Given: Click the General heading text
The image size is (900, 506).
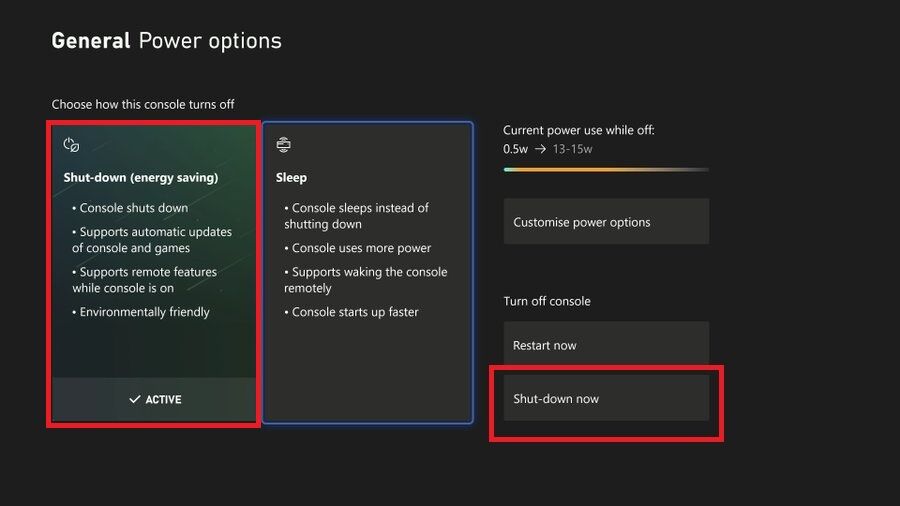Looking at the screenshot, I should click(91, 41).
